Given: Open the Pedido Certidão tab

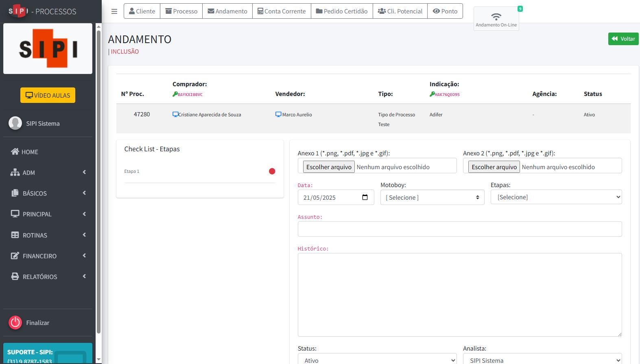Looking at the screenshot, I should (x=342, y=11).
